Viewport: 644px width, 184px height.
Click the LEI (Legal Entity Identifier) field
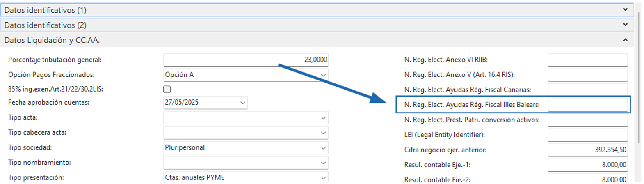588,135
